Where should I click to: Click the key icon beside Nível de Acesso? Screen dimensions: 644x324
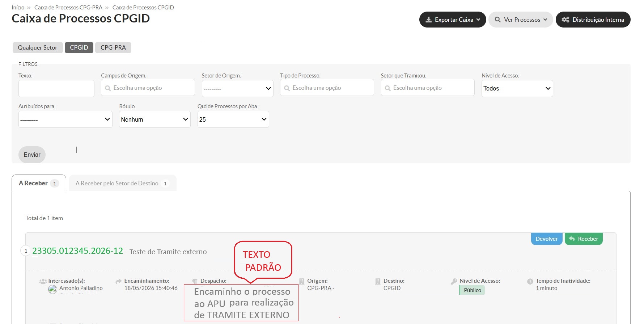(454, 281)
